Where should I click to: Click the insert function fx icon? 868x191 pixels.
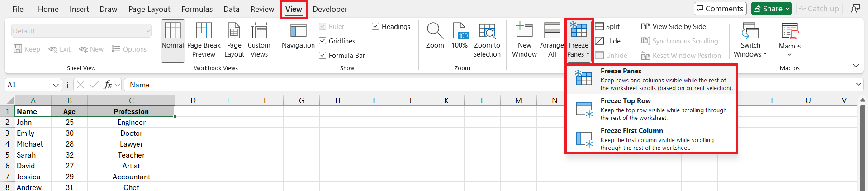108,85
